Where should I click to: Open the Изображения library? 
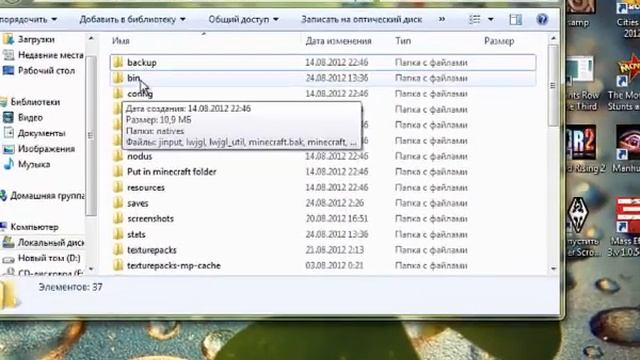pyautogui.click(x=46, y=149)
